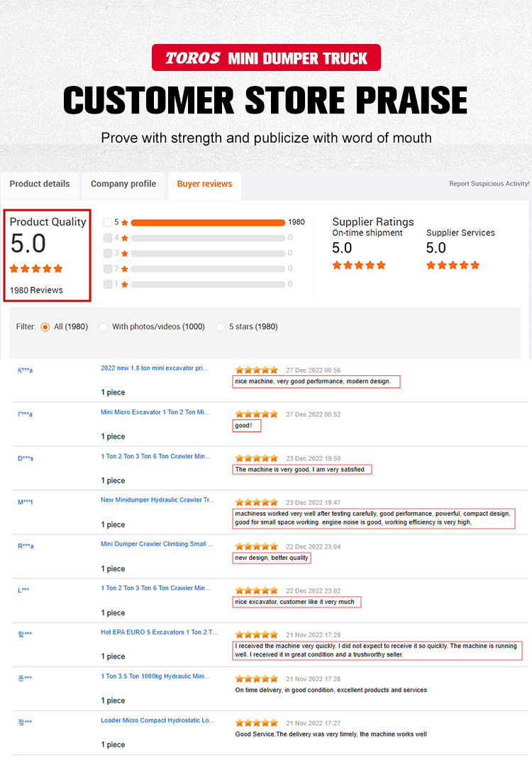Click star rating of L***'s review
This screenshot has height=760, width=532.
coord(257,590)
